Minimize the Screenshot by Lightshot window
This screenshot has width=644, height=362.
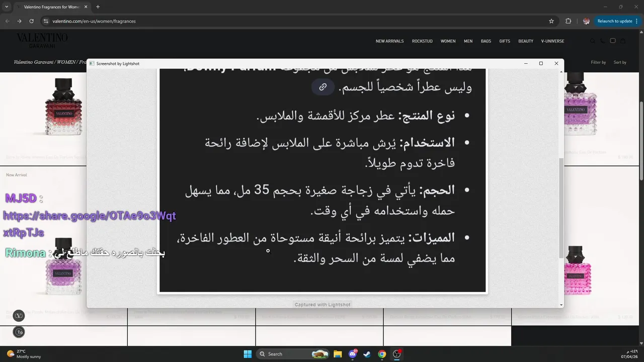tap(526, 63)
